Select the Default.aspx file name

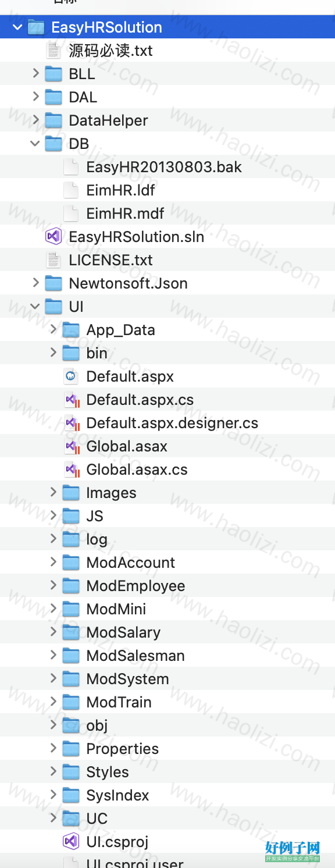coord(130,376)
